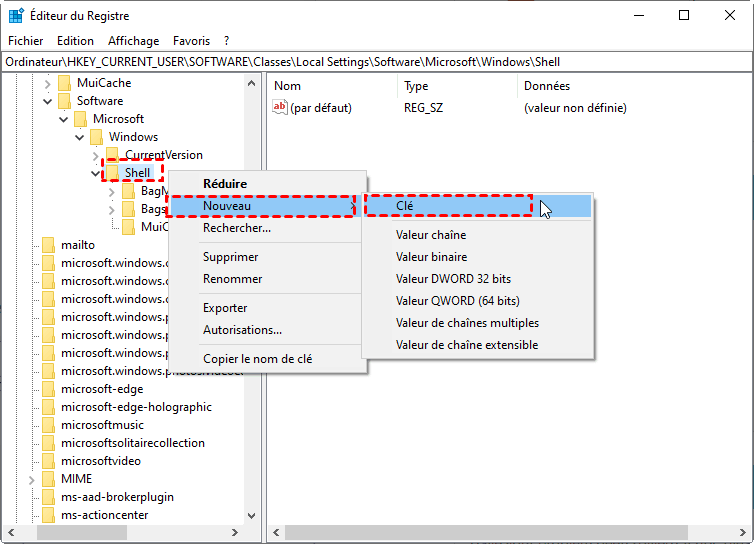The width and height of the screenshot is (754, 544).
Task: Click the microsoftvideo folder icon
Action: tap(48, 461)
